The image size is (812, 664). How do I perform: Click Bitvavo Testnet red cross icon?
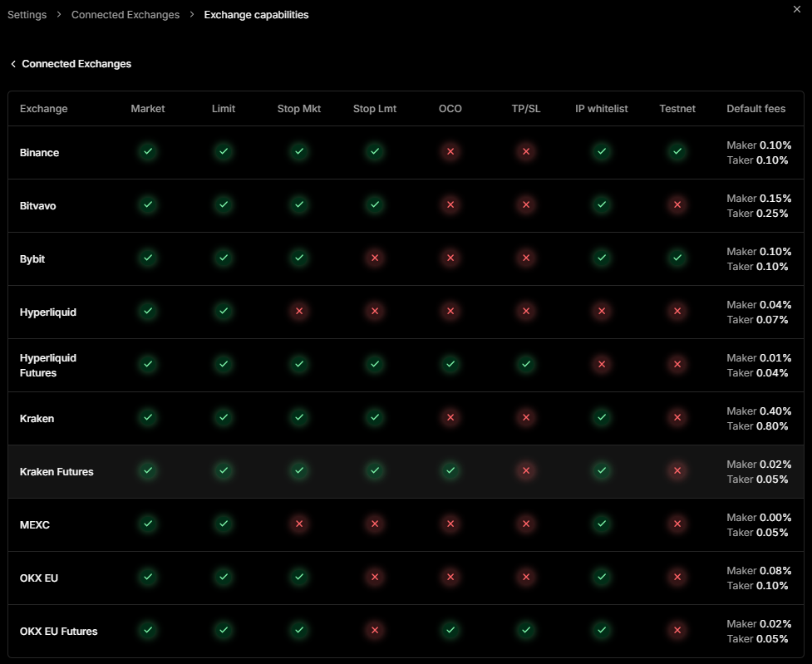point(677,204)
